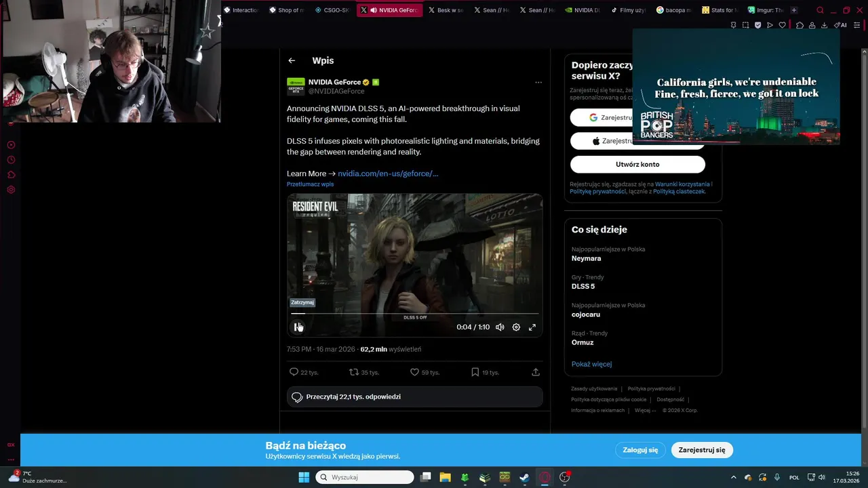
Task: Click the play icon in browser toolbar
Action: point(770,25)
